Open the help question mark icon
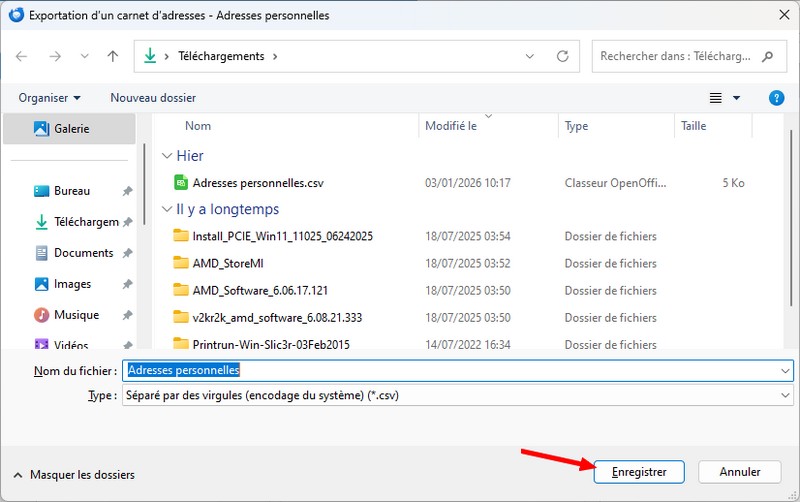This screenshot has width=800, height=502. (x=776, y=98)
